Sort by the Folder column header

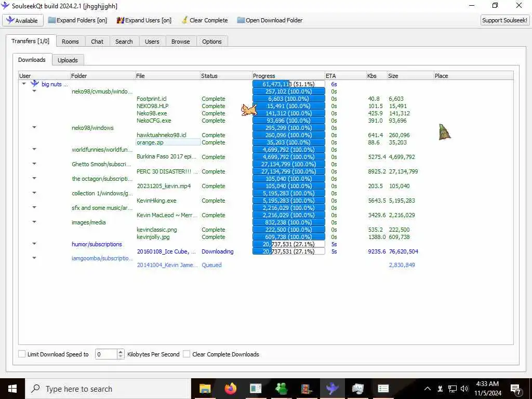click(102, 76)
